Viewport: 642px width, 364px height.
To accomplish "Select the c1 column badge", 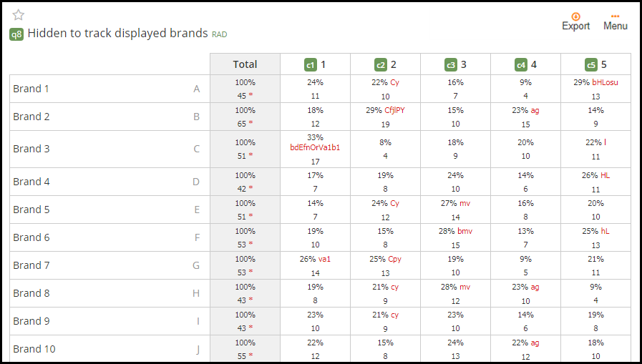I will pos(311,64).
